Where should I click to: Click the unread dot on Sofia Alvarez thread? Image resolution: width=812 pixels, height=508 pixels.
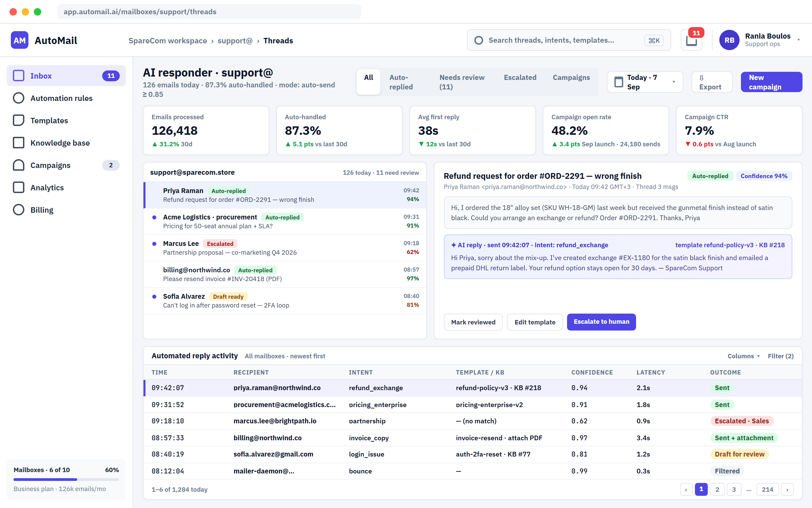tap(154, 297)
